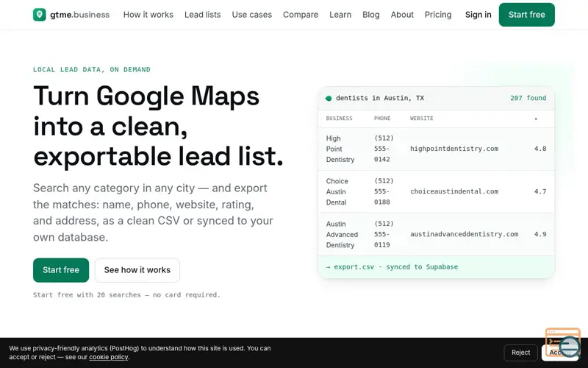Click the hero Start free button
The image size is (588, 368).
coord(61,270)
